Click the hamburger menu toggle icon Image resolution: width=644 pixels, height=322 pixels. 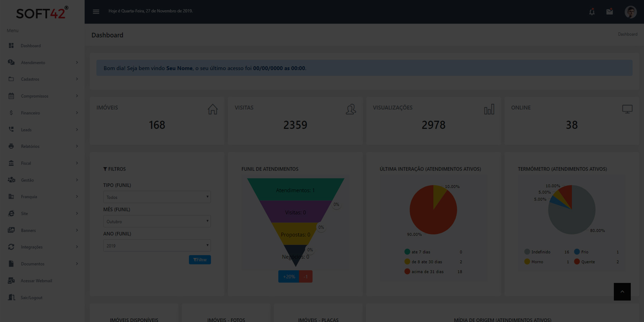coord(96,12)
